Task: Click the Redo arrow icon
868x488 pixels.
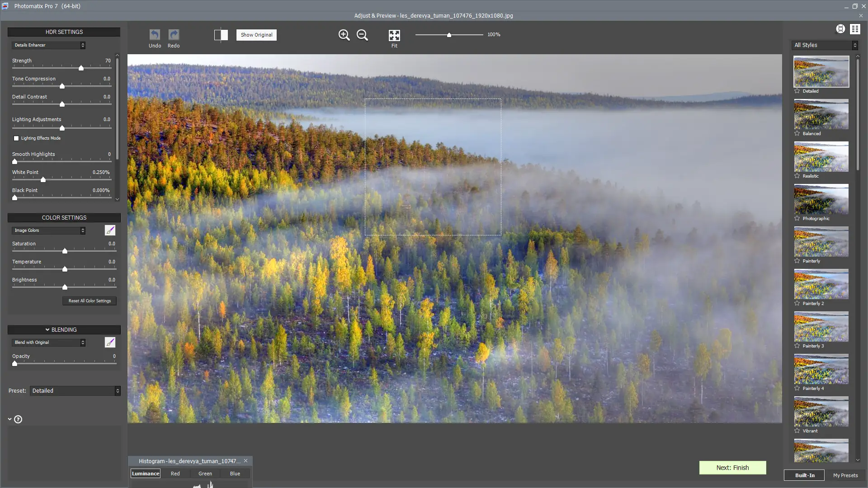Action: (x=174, y=35)
